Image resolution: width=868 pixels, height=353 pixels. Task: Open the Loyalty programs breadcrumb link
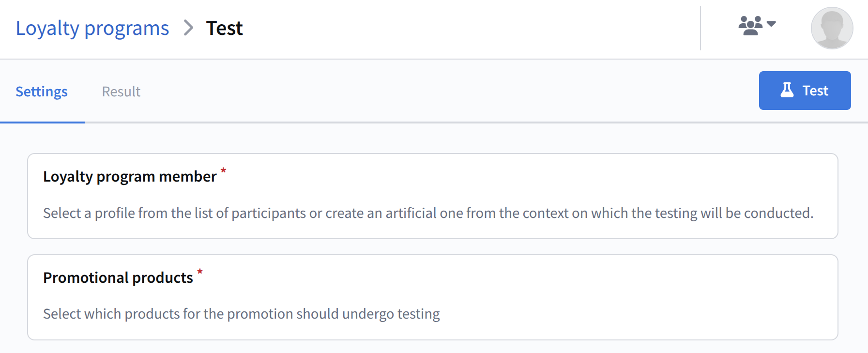pyautogui.click(x=92, y=28)
